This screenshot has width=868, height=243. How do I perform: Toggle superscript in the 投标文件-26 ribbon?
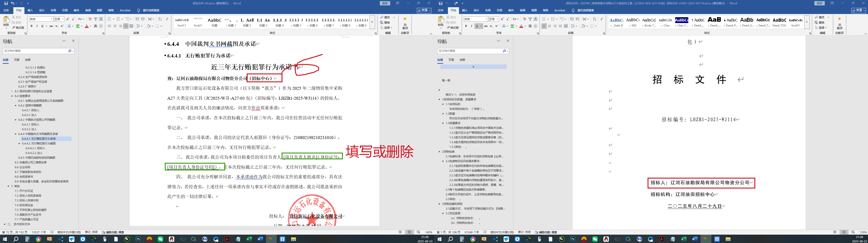click(x=62, y=26)
